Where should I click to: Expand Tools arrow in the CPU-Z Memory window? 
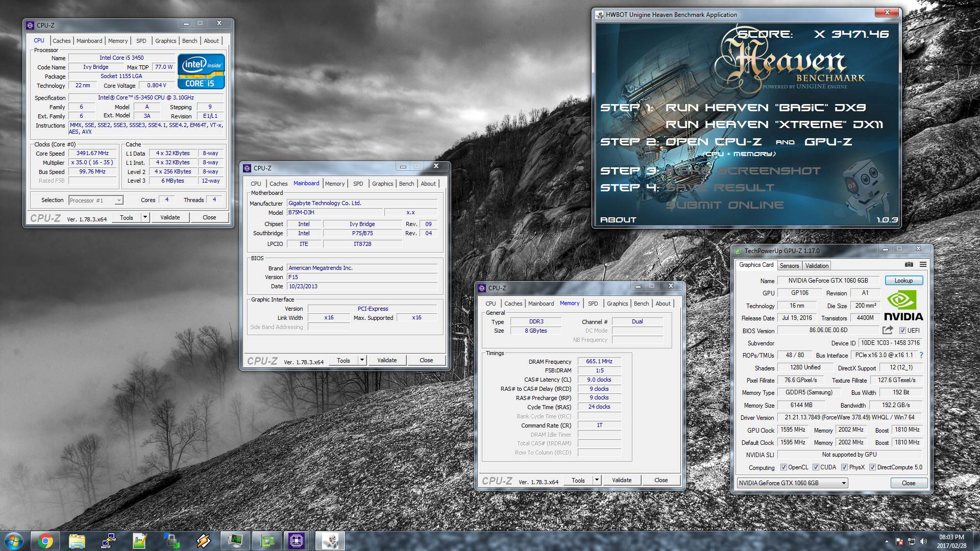point(597,480)
